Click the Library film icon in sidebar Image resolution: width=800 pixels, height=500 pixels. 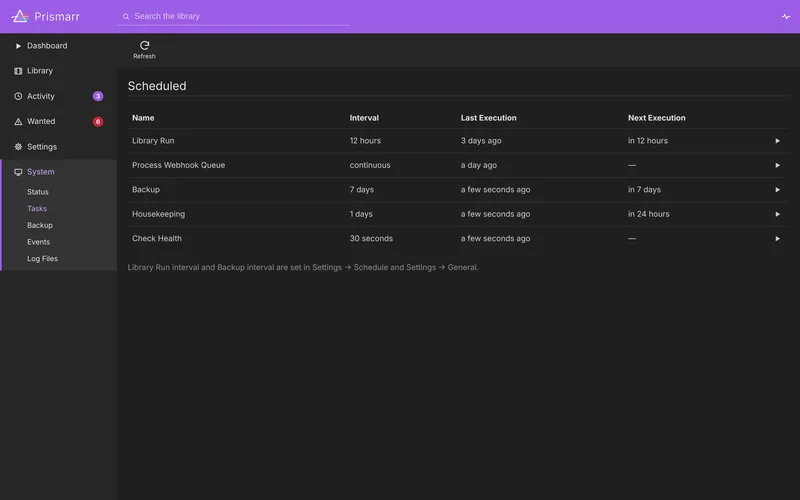point(18,71)
